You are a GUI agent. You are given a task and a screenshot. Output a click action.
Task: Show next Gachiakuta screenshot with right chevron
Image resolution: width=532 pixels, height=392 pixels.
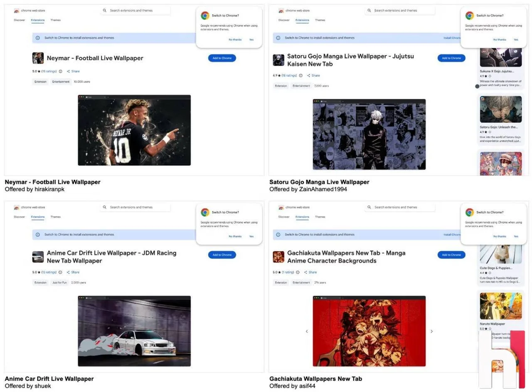pos(431,331)
